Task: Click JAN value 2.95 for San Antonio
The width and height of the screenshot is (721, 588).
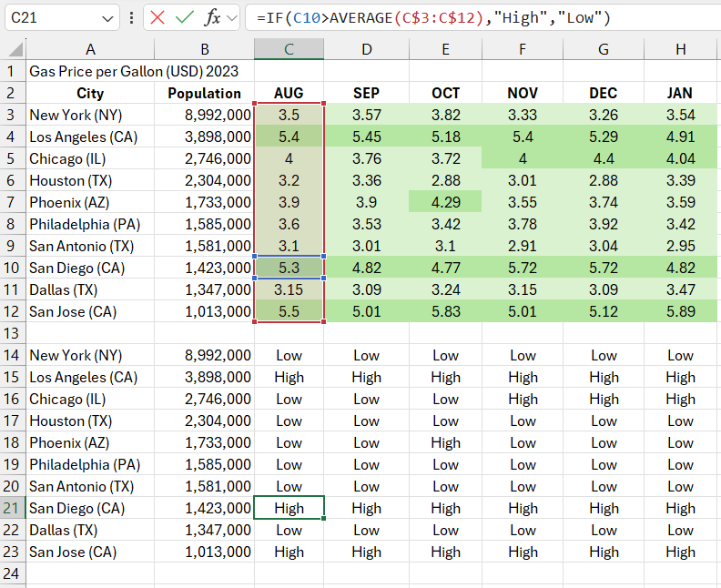Action: point(681,246)
